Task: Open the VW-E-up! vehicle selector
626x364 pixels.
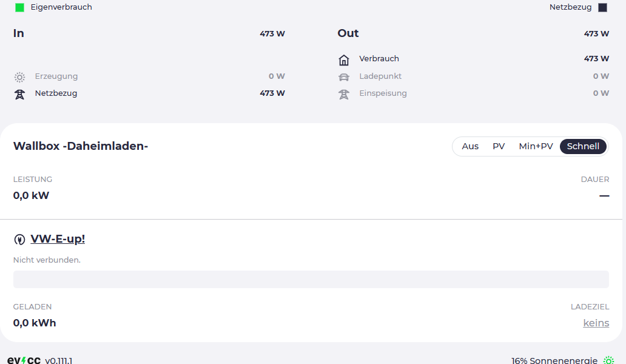Action: pos(58,238)
